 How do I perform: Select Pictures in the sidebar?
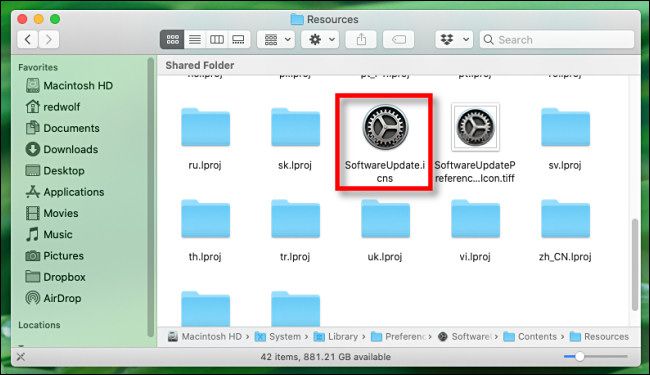pos(54,256)
